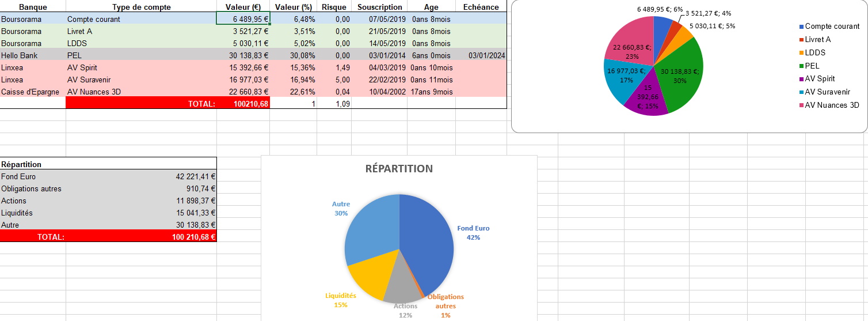Click the Risque column header
This screenshot has height=321, width=868.
[x=334, y=7]
